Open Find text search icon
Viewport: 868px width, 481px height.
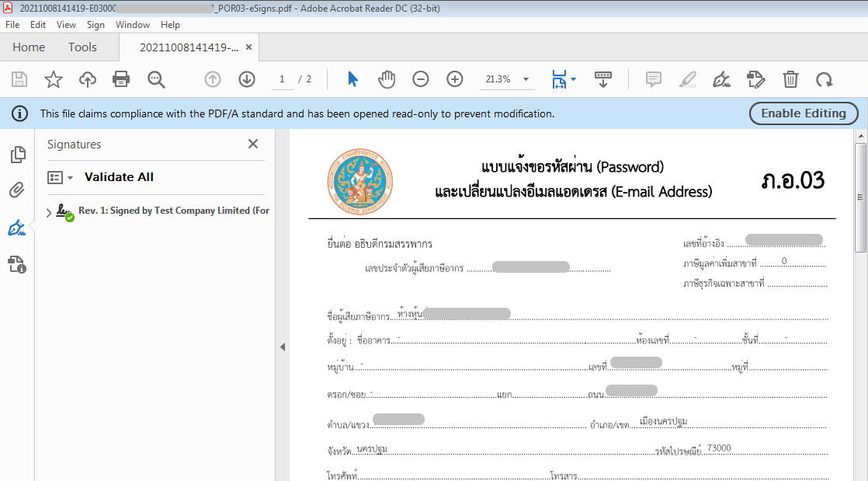[x=156, y=79]
